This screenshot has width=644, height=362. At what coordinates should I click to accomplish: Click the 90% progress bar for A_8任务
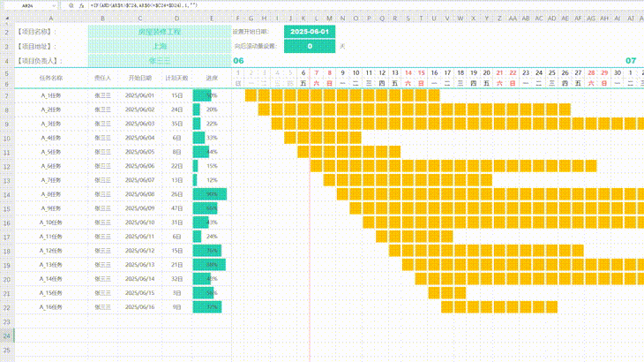[x=210, y=194]
